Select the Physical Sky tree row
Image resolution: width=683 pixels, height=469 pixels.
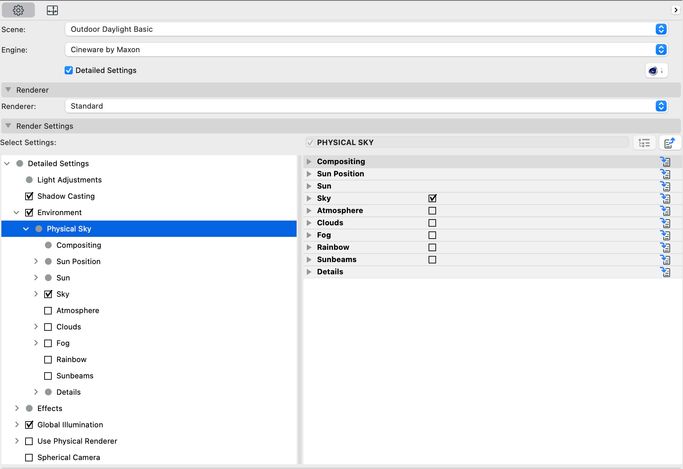(x=149, y=229)
